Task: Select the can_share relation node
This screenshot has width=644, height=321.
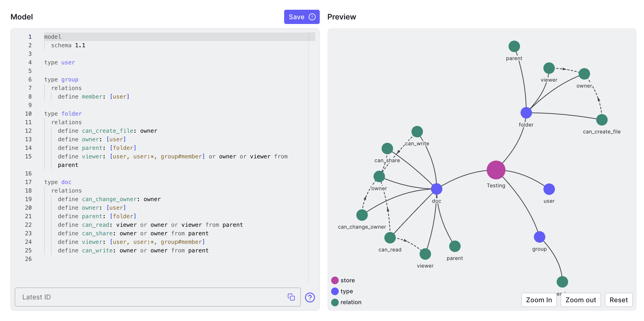Action: coord(387,148)
